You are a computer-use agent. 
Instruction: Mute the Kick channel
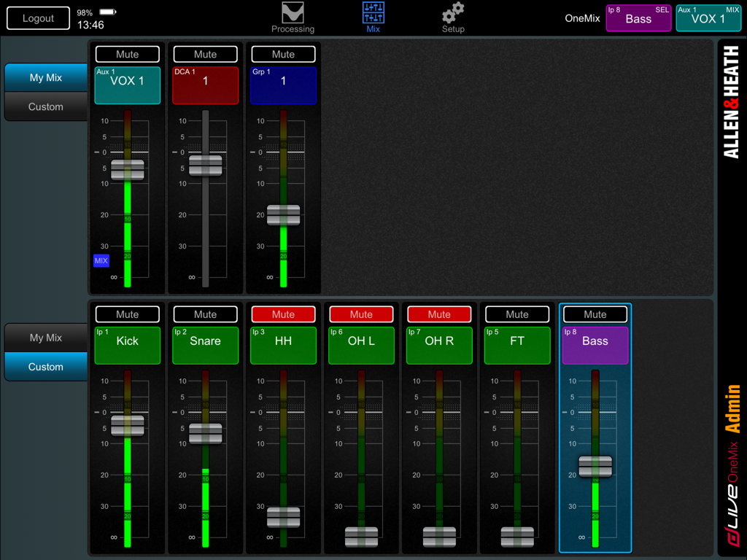pyautogui.click(x=127, y=314)
